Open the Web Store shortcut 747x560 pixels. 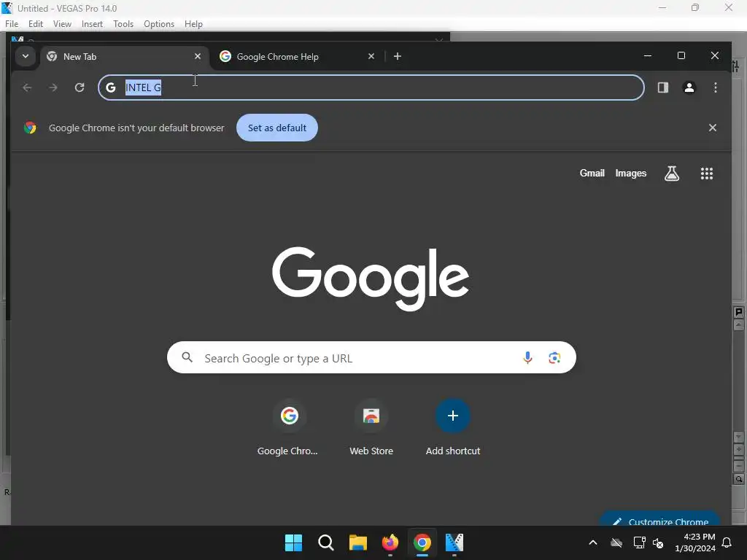click(x=371, y=429)
